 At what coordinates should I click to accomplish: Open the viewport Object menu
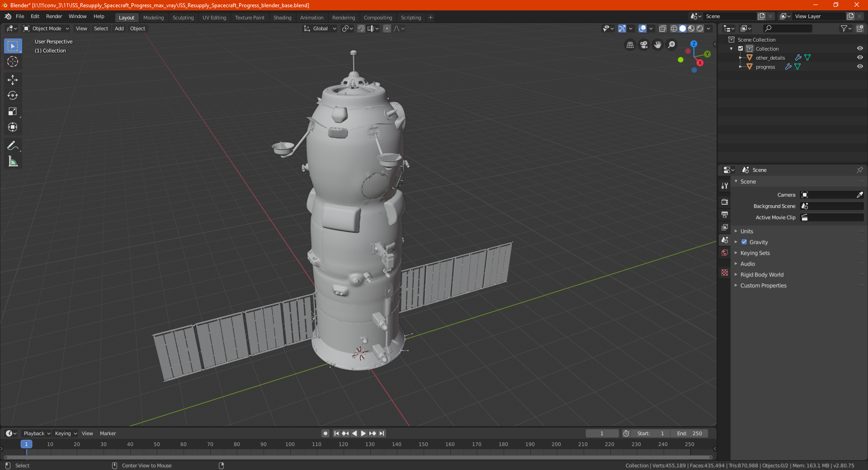[x=137, y=28]
